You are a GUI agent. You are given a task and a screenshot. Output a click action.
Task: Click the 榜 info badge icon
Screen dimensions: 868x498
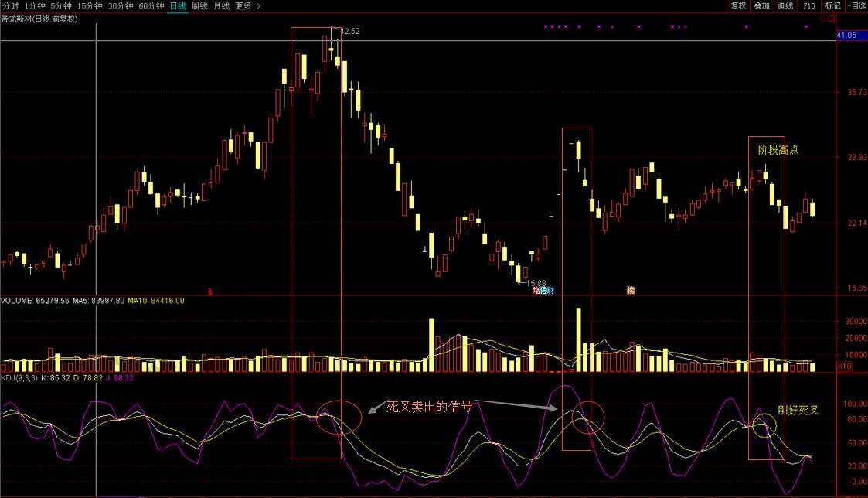(x=631, y=291)
